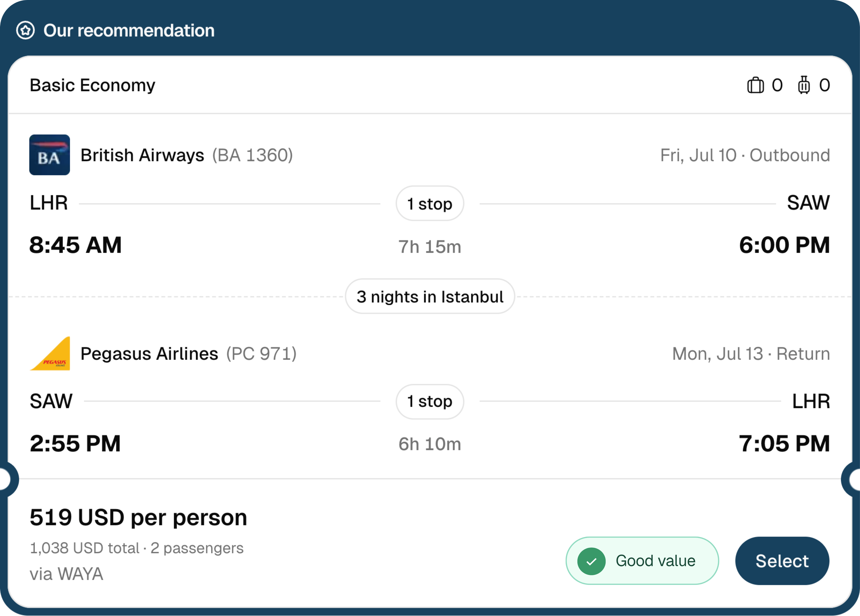
Task: Click the Basic Economy fare label
Action: [x=93, y=85]
